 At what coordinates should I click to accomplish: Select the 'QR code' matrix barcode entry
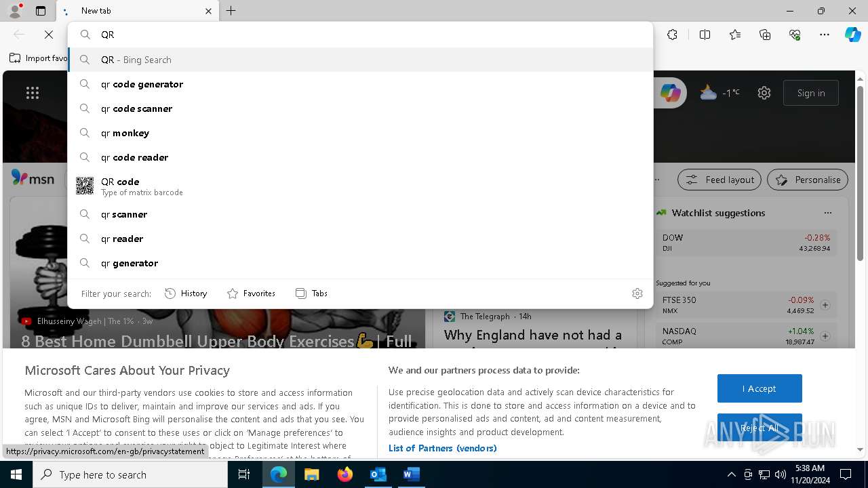click(x=360, y=186)
